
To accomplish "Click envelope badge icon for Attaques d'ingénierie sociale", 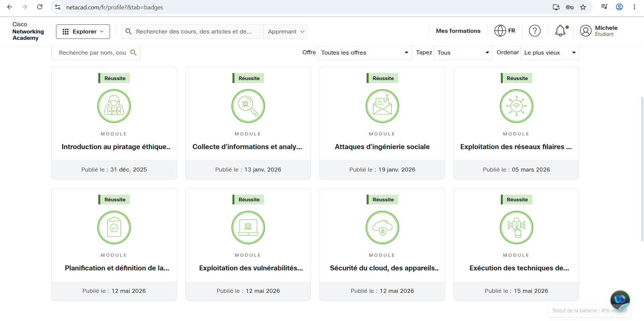I will 382,106.
